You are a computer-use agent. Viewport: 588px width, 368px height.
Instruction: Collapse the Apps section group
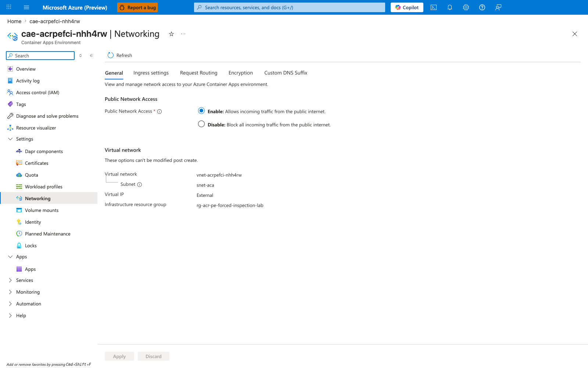[x=10, y=256]
